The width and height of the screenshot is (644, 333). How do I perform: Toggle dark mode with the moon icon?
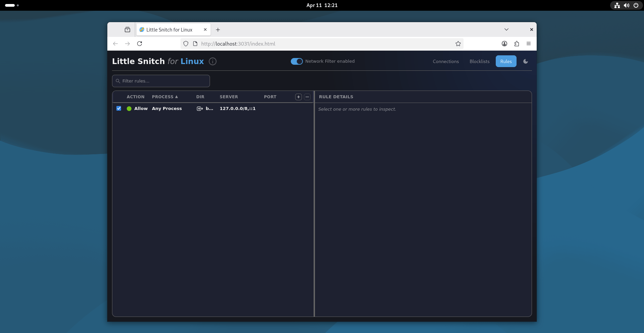[525, 61]
